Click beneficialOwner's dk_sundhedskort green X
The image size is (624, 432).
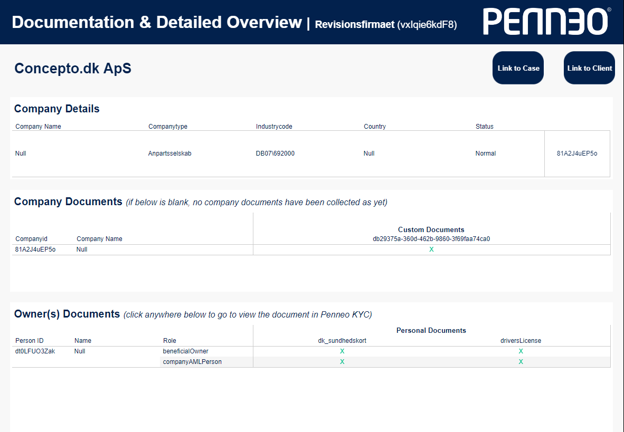point(342,351)
